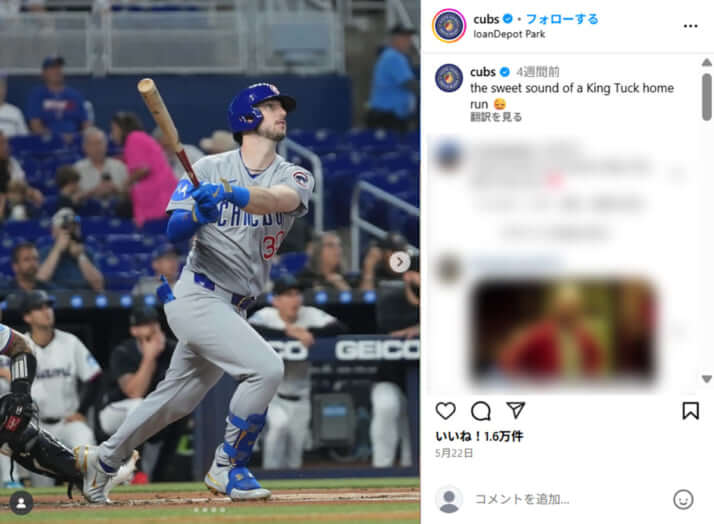
Task: Save the post with the bookmark icon
Action: (690, 411)
